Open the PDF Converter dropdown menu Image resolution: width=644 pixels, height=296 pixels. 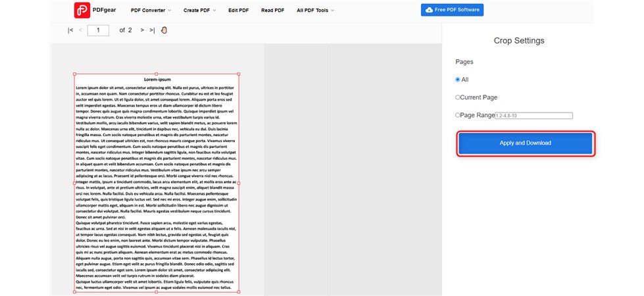(x=151, y=11)
